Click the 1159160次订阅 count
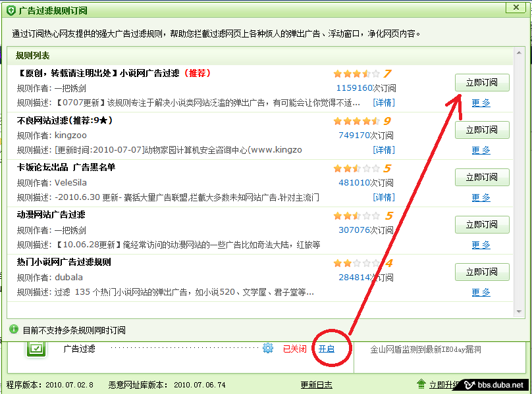This screenshot has height=394, width=532. pos(366,88)
